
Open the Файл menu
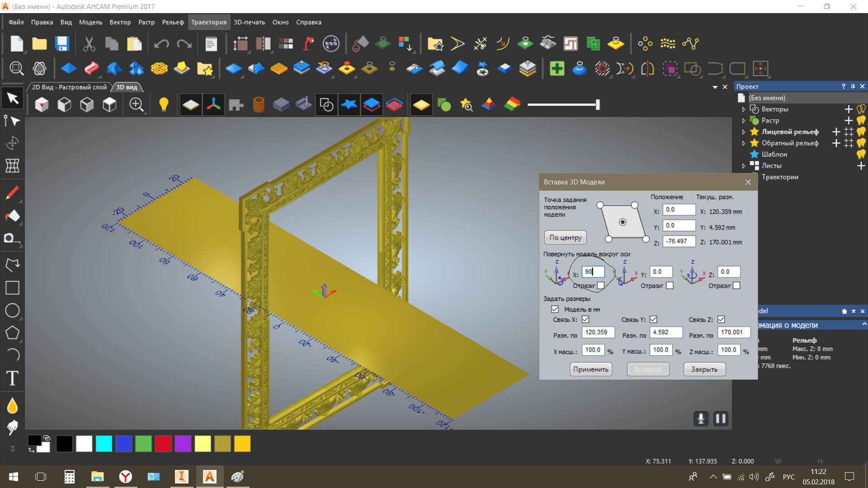coord(16,22)
